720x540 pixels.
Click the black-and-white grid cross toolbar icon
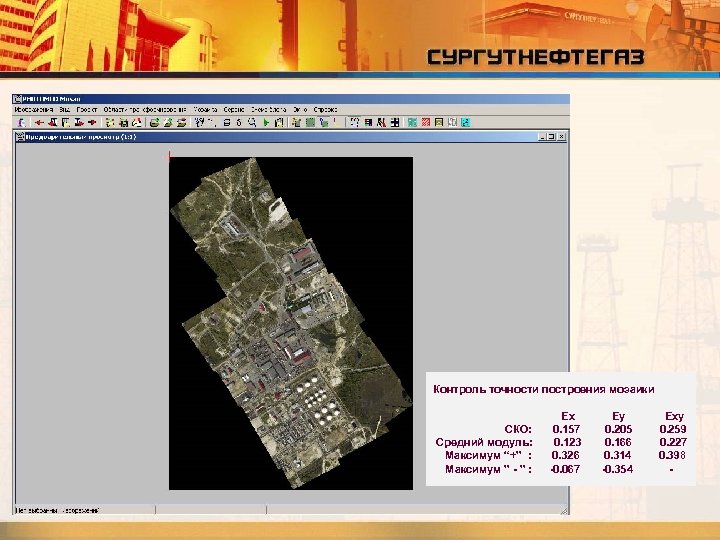pyautogui.click(x=395, y=123)
